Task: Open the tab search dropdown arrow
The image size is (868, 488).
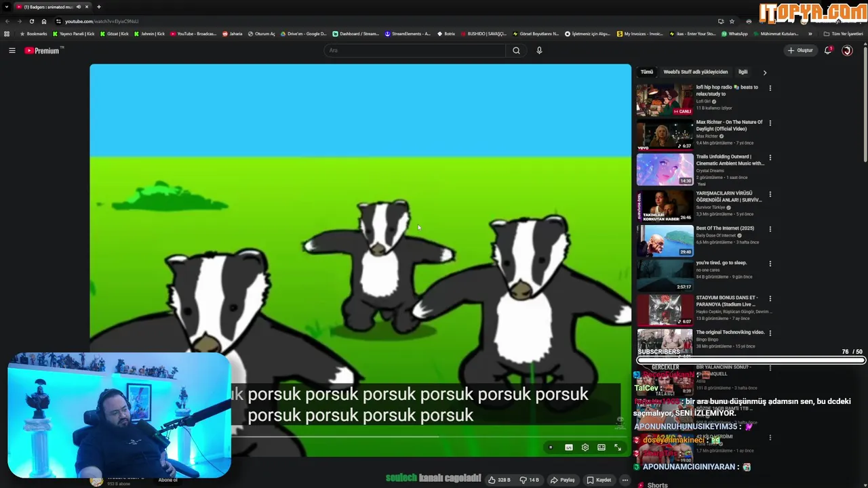Action: pos(7,7)
